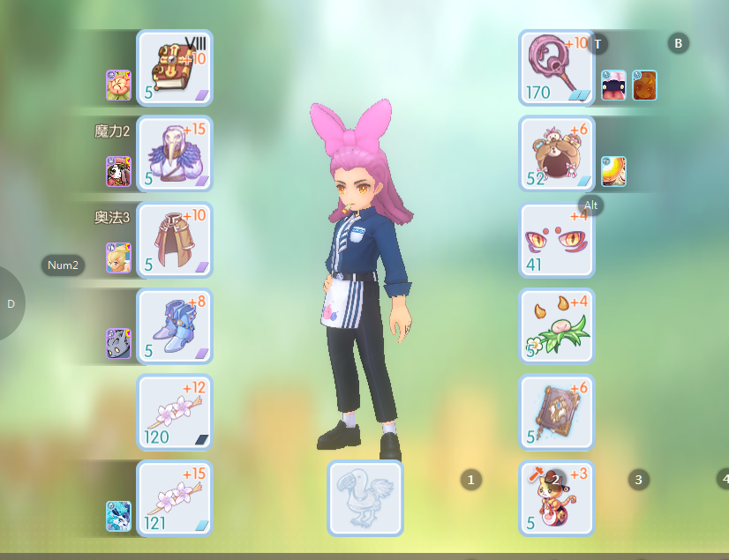
Task: Open the pink staff +10 weapon slot
Action: coord(557,68)
